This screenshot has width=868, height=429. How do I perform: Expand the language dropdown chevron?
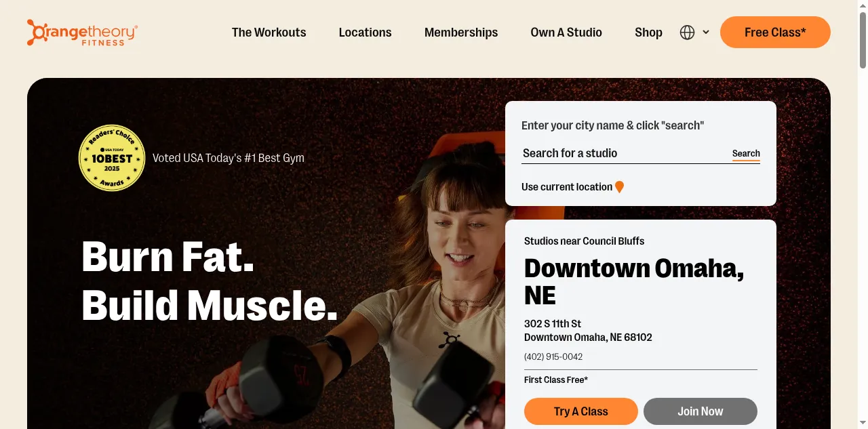(x=706, y=33)
